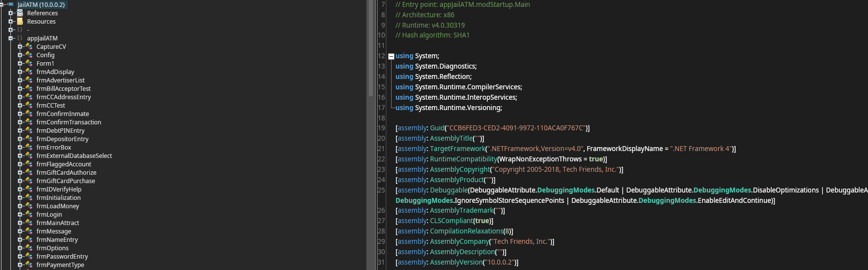Click the Resources folder icon
This screenshot has width=868, height=270.
[x=20, y=21]
